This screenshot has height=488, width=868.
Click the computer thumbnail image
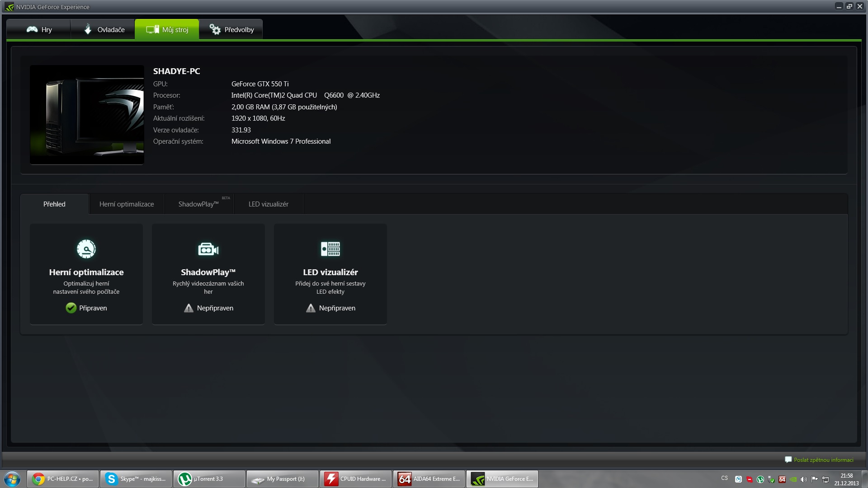coord(87,115)
